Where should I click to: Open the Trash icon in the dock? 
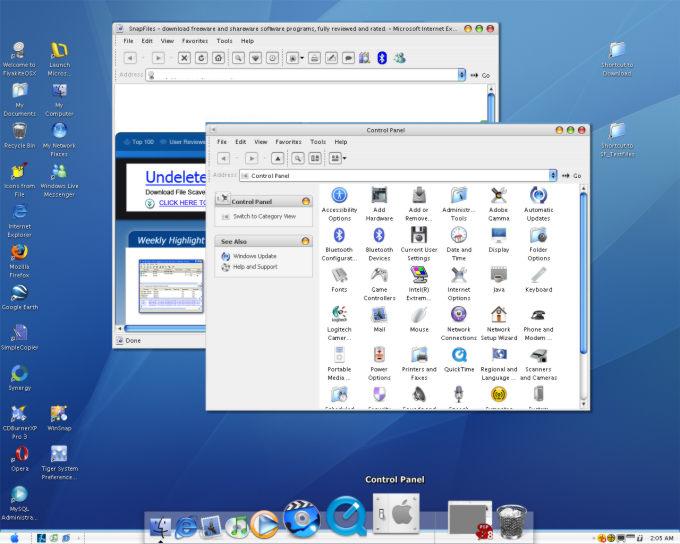(512, 521)
